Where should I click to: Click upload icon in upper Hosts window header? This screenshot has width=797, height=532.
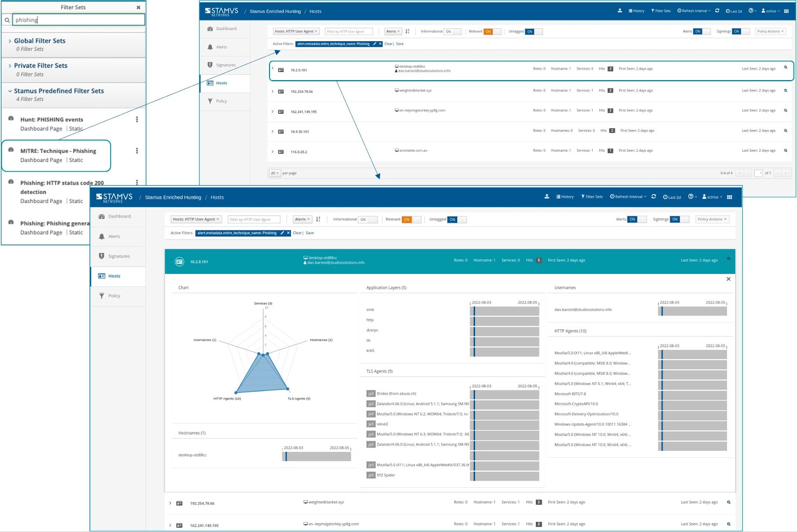(620, 10)
